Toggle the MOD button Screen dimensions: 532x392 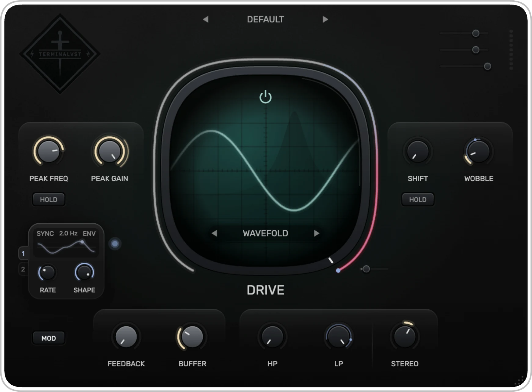(49, 338)
